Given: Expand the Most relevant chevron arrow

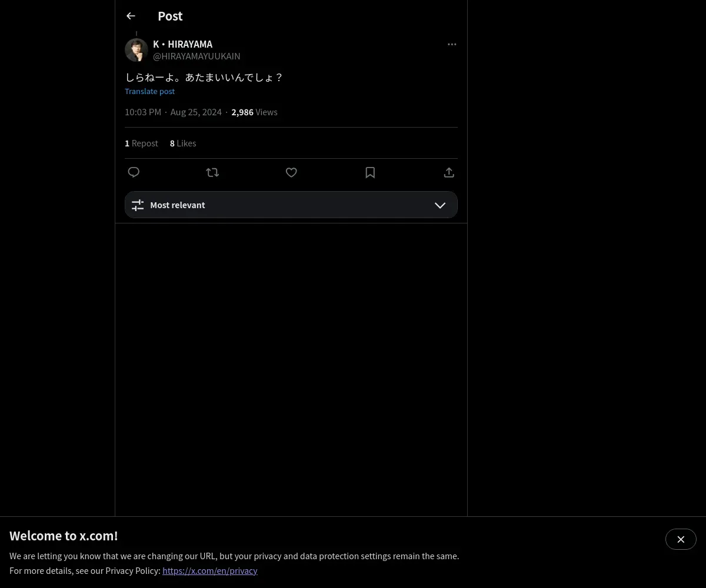Looking at the screenshot, I should click(x=440, y=205).
